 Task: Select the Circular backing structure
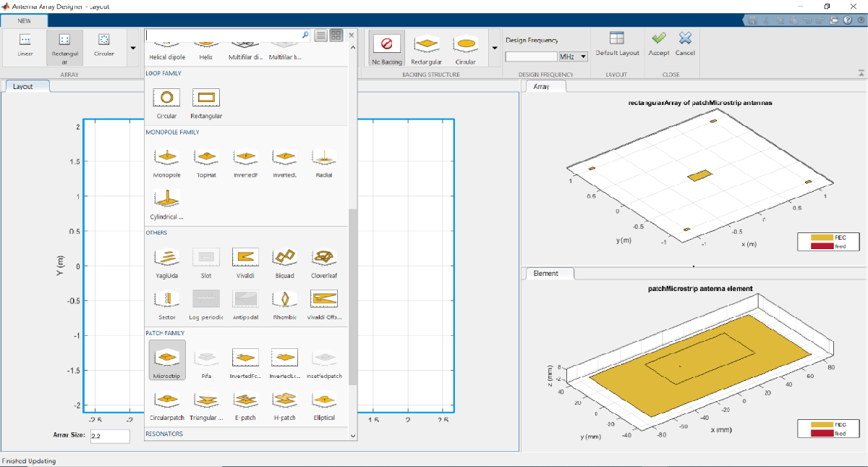pyautogui.click(x=466, y=49)
